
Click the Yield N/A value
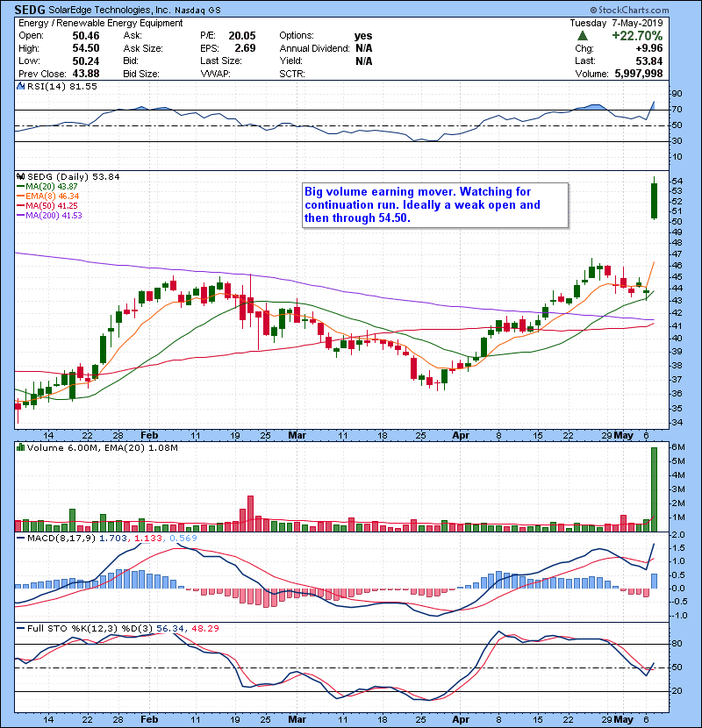pyautogui.click(x=364, y=61)
